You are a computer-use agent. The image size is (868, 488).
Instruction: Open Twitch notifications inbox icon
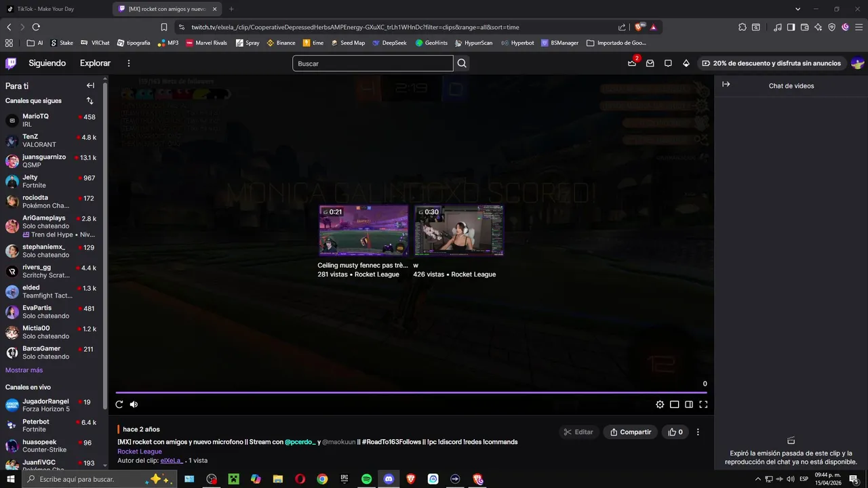pyautogui.click(x=650, y=63)
